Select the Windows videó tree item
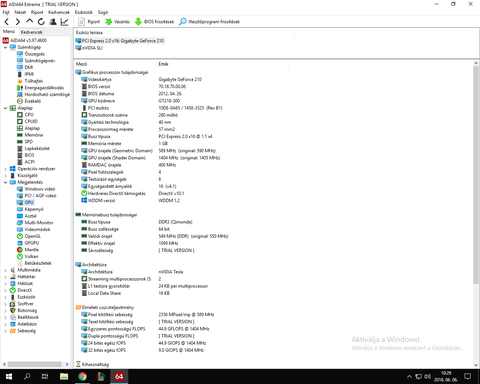Screen dimensions: 480x384 coord(40,189)
